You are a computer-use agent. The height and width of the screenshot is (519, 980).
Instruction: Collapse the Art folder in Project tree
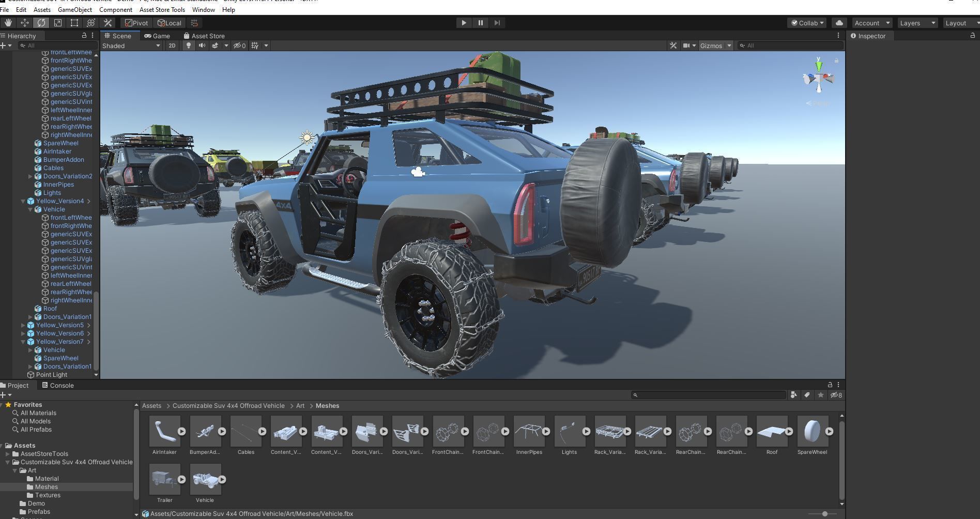[15, 470]
